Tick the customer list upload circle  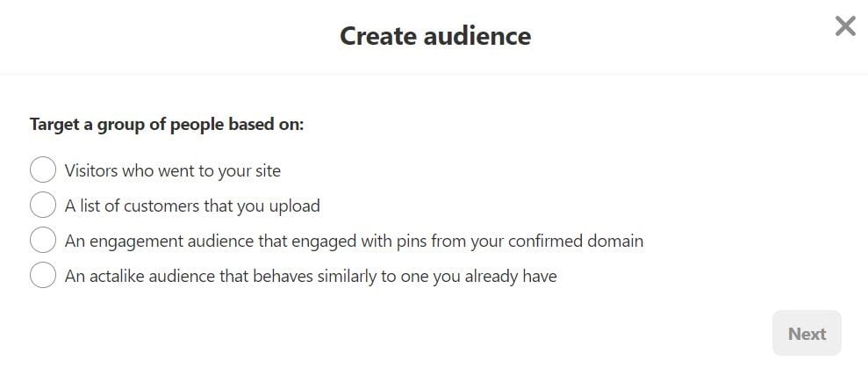(x=43, y=206)
